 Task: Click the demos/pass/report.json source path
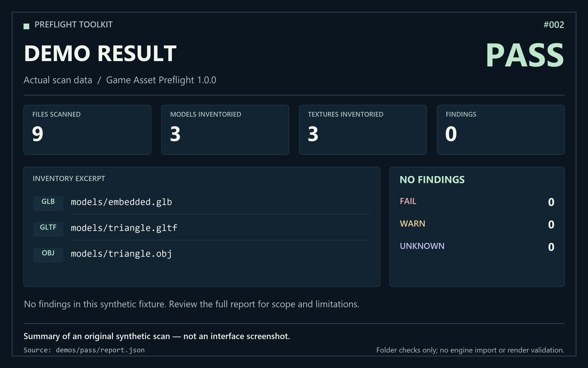(x=100, y=350)
